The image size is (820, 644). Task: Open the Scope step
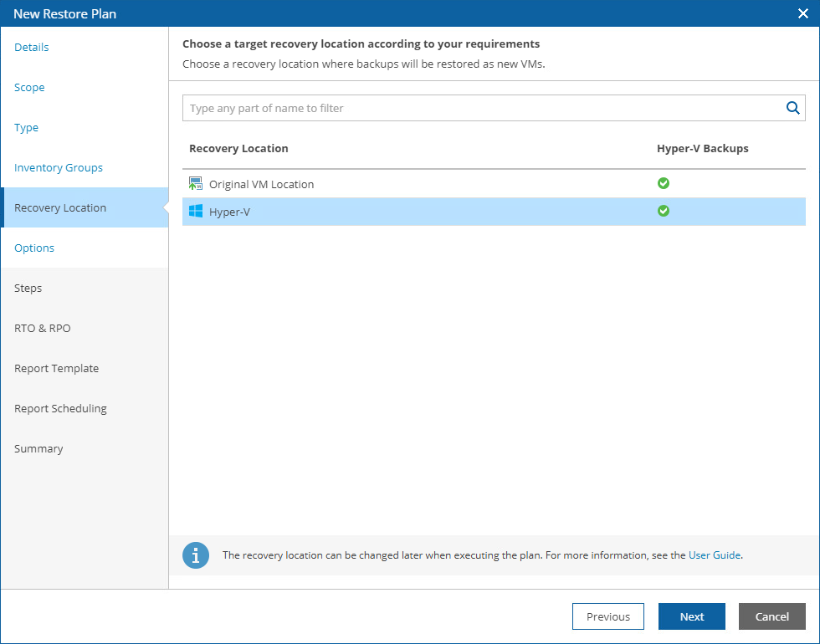pyautogui.click(x=29, y=88)
